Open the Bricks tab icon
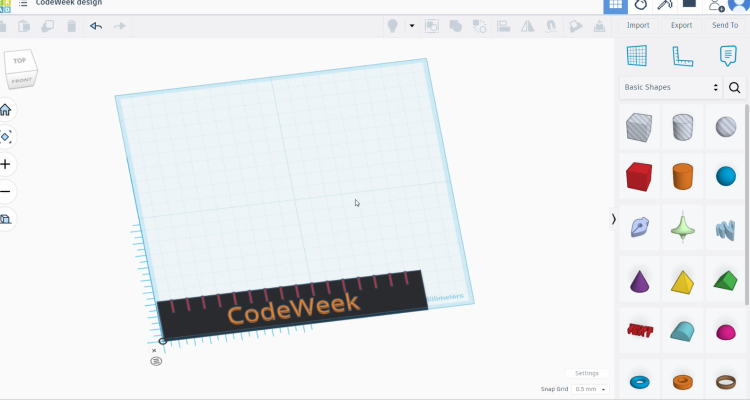 (689, 4)
